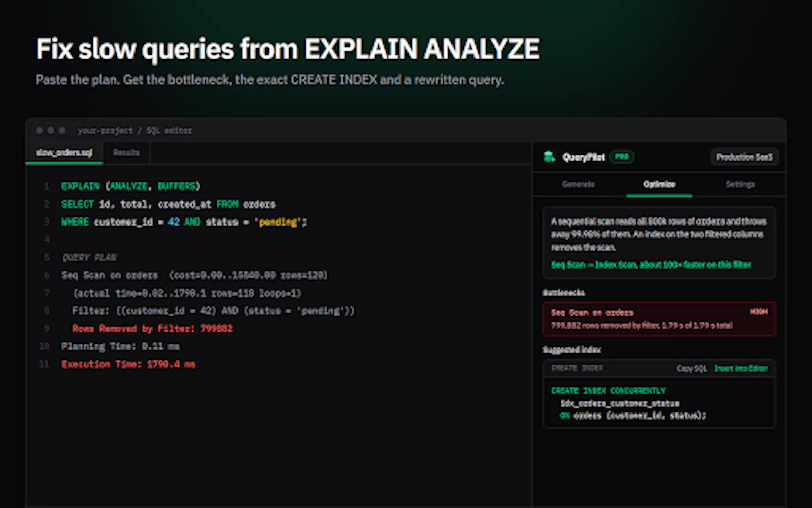Screen dimensions: 812x508
Task: Click the PRO badge next to QueryPilot
Action: (622, 157)
